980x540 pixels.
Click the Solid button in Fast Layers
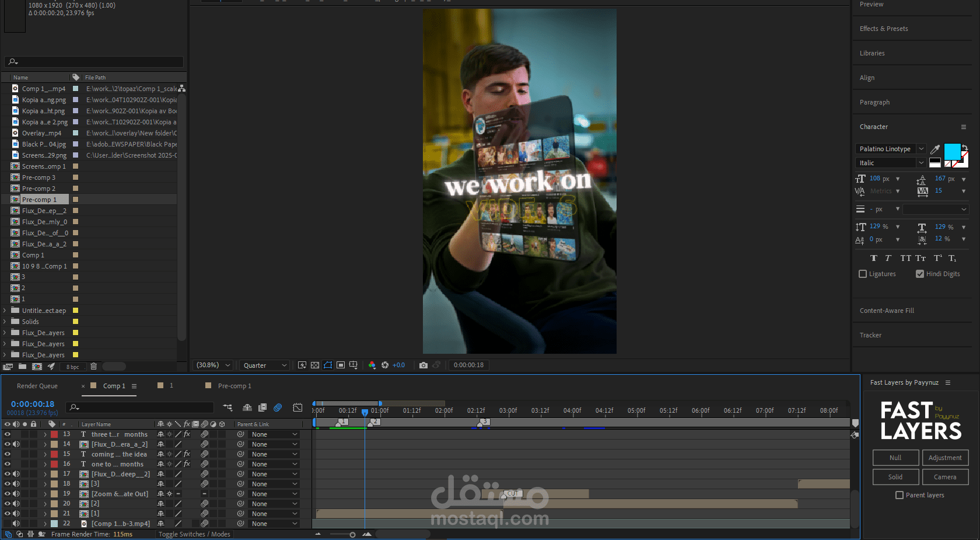click(895, 477)
